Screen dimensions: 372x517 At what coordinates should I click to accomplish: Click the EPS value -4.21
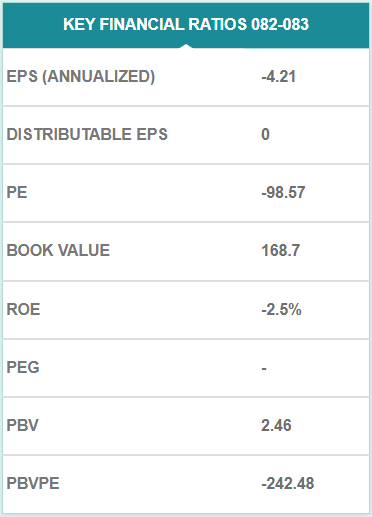pos(279,76)
